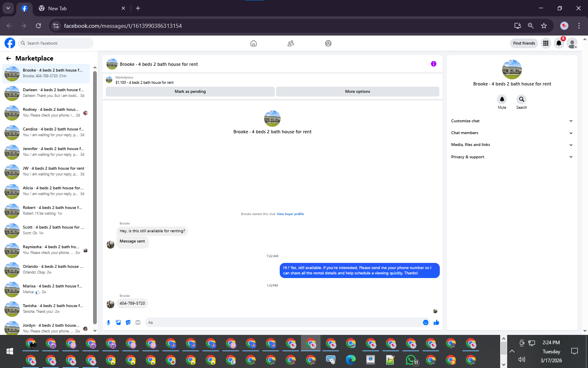Switch to the New Tab browser tab

click(x=82, y=8)
